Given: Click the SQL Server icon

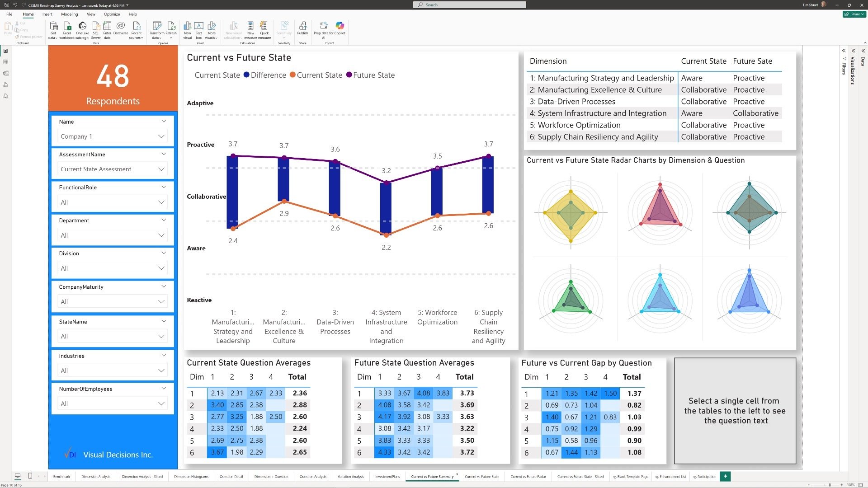Looking at the screenshot, I should [96, 26].
